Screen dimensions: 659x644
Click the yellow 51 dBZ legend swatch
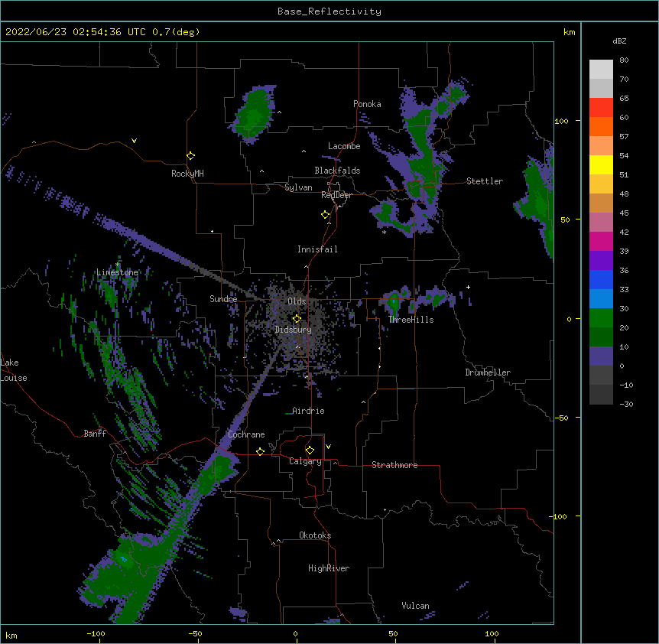point(601,164)
